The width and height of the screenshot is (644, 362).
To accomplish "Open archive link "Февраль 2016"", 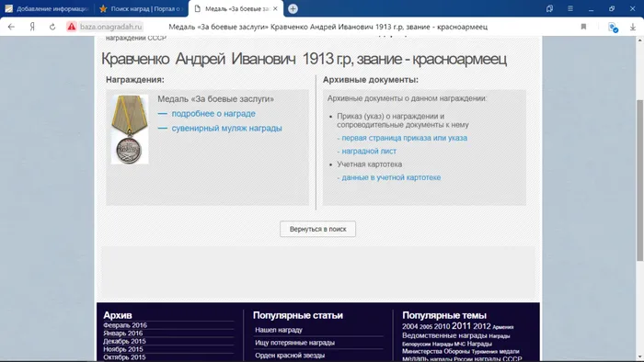I will (125, 325).
